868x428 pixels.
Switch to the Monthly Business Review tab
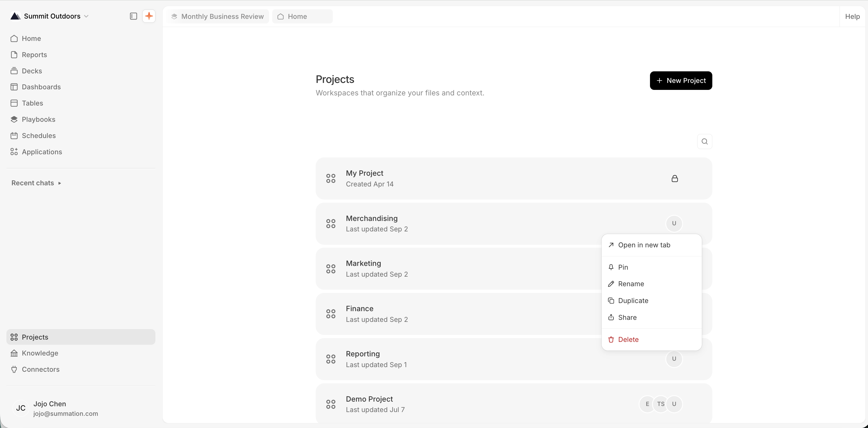pyautogui.click(x=218, y=16)
